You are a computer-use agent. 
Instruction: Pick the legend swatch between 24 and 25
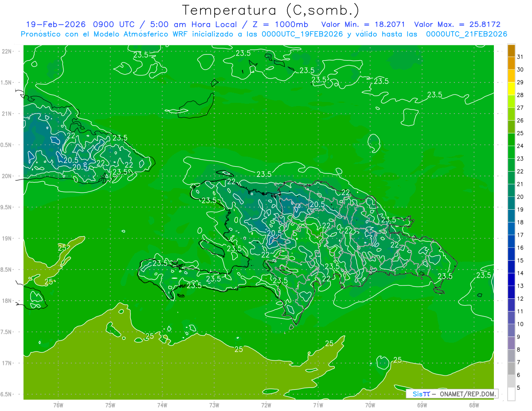[511, 140]
